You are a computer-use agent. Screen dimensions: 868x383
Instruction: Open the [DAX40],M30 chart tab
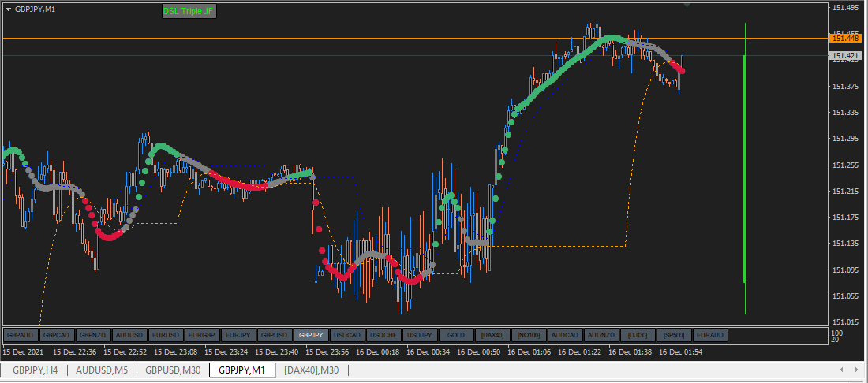[x=311, y=370]
